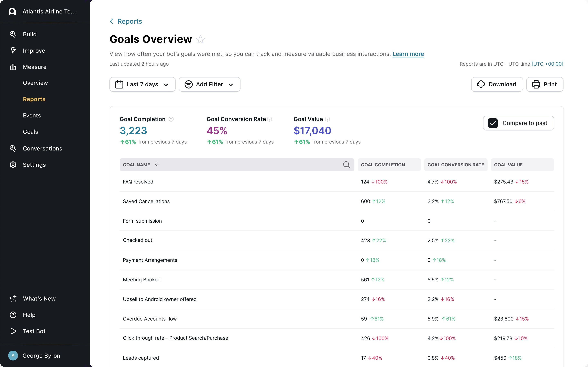Go to Goals in Measure submenu
The height and width of the screenshot is (367, 588).
pos(30,132)
